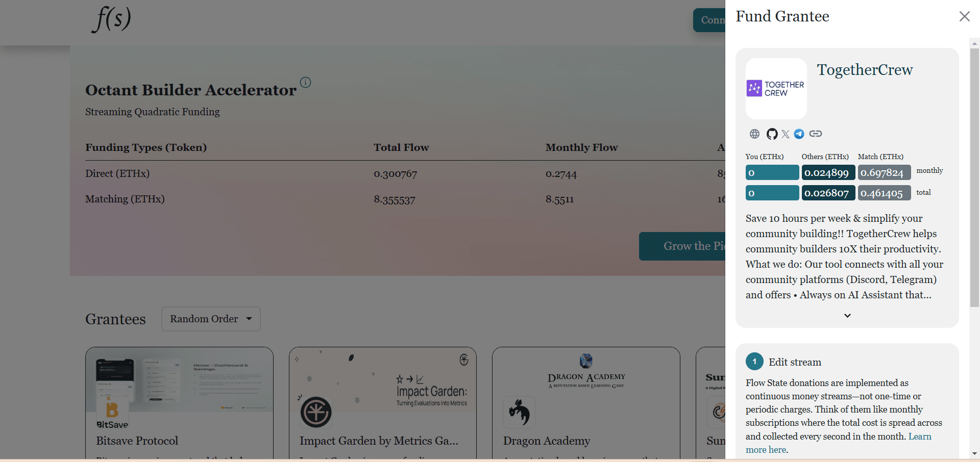This screenshot has height=462, width=980.
Task: Click Dragon Academy banner crest icon
Action: (x=586, y=361)
